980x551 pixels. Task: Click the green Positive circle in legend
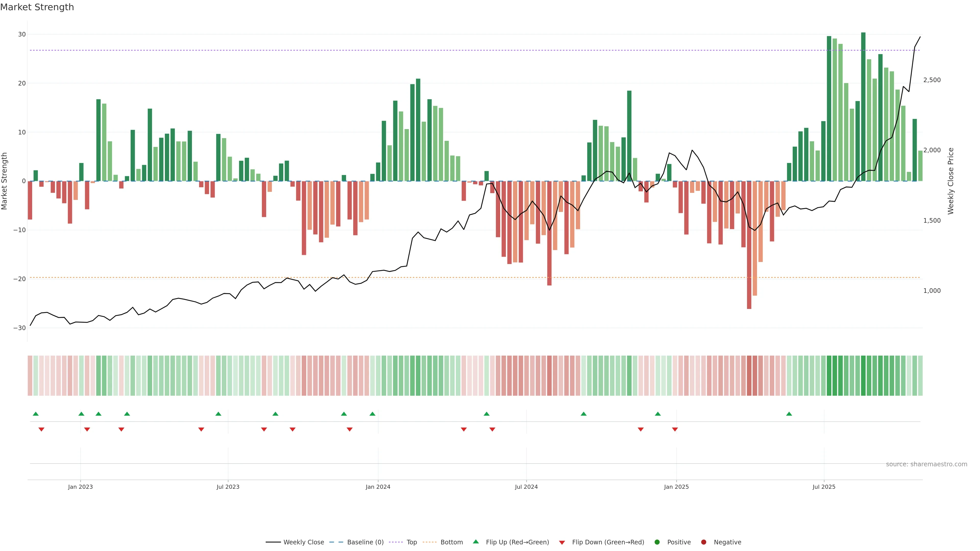[x=657, y=542]
